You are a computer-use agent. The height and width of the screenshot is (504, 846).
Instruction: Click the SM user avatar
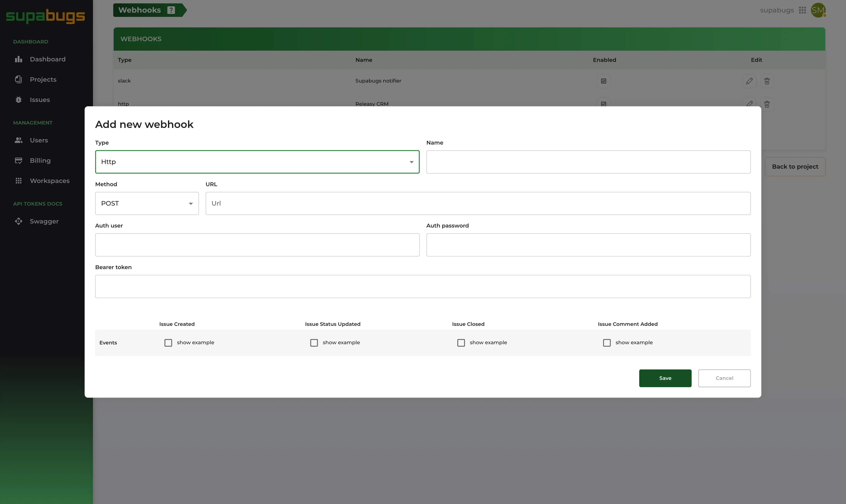(818, 10)
